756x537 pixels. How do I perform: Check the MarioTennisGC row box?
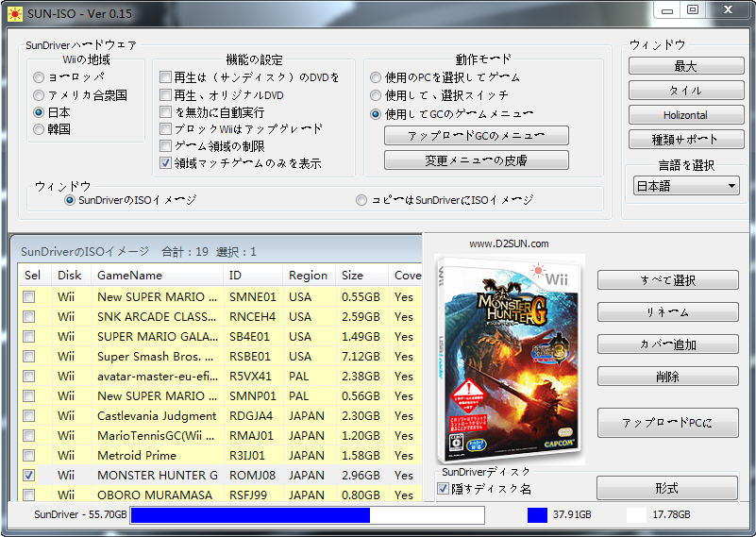tap(29, 435)
